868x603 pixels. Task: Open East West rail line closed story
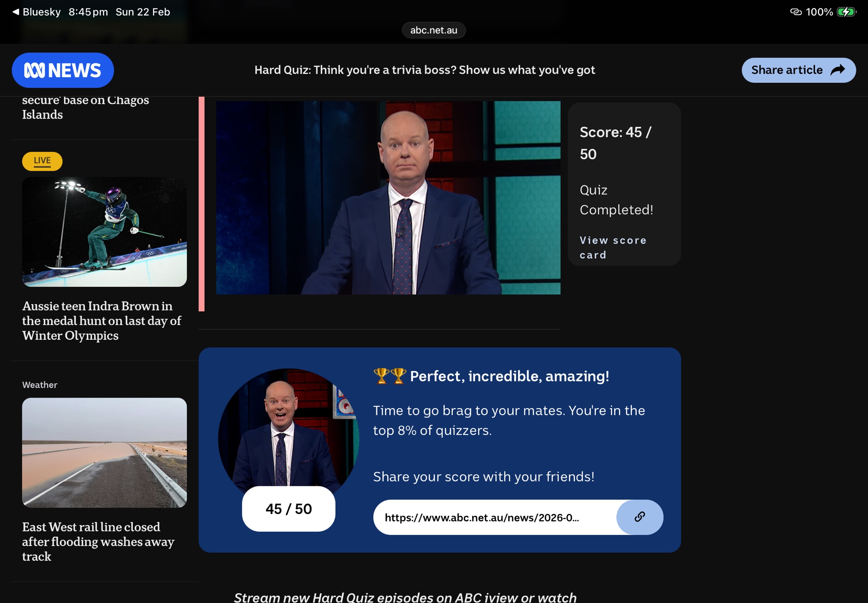(98, 541)
